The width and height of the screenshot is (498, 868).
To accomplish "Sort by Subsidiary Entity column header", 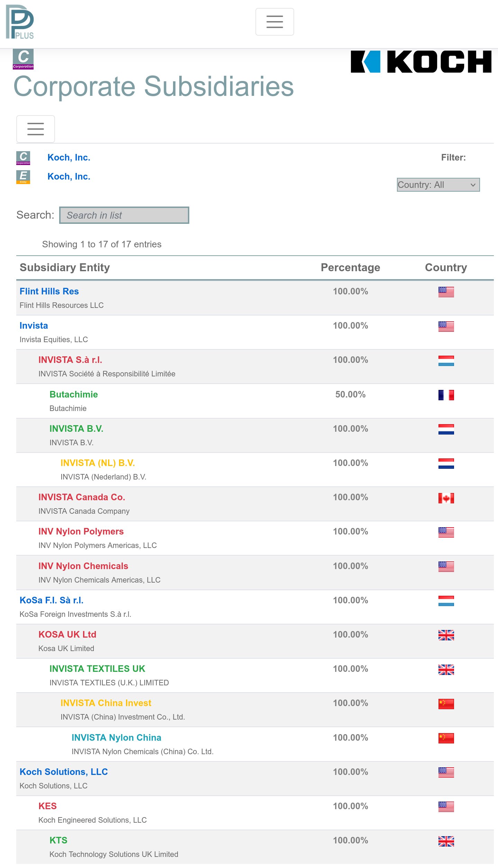I will click(x=65, y=267).
